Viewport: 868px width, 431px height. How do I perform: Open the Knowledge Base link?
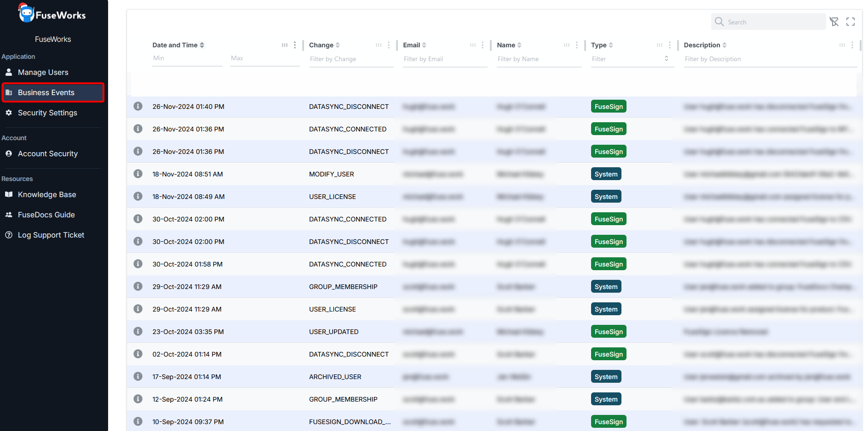click(x=47, y=194)
